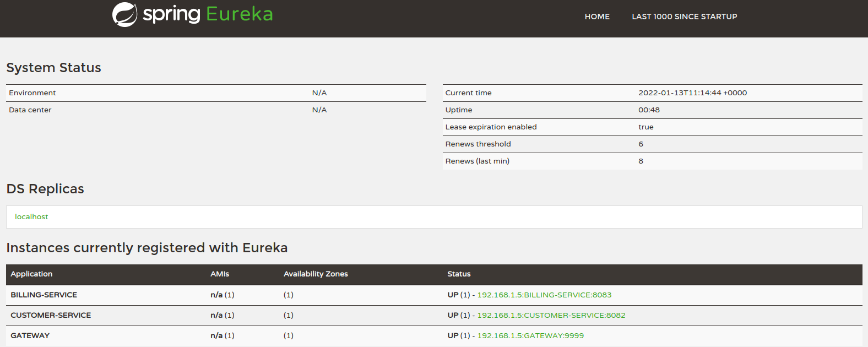The width and height of the screenshot is (868, 347).
Task: Select the BILLING-SERVICE application name
Action: (x=44, y=295)
